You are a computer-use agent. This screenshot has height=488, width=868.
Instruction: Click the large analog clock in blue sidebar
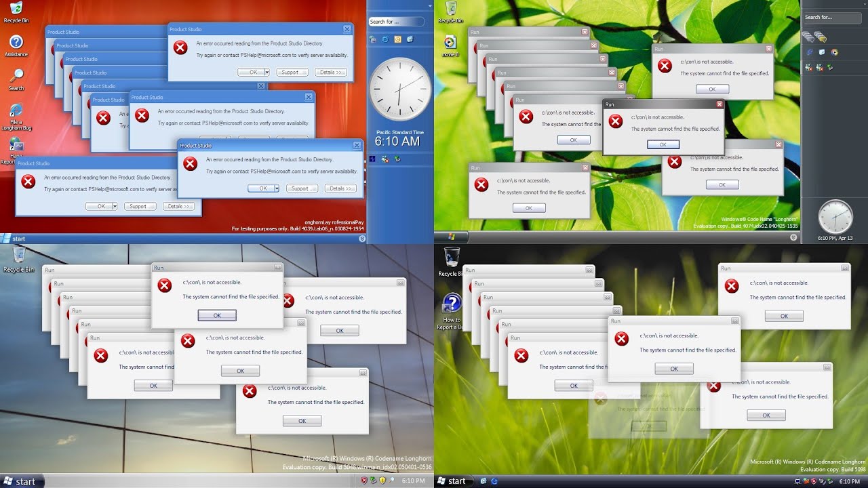coord(399,89)
